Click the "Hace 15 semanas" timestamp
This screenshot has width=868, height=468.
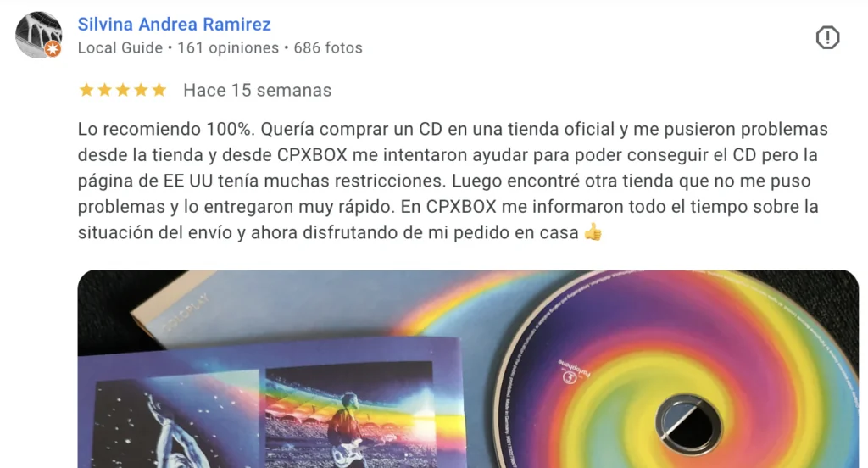258,90
